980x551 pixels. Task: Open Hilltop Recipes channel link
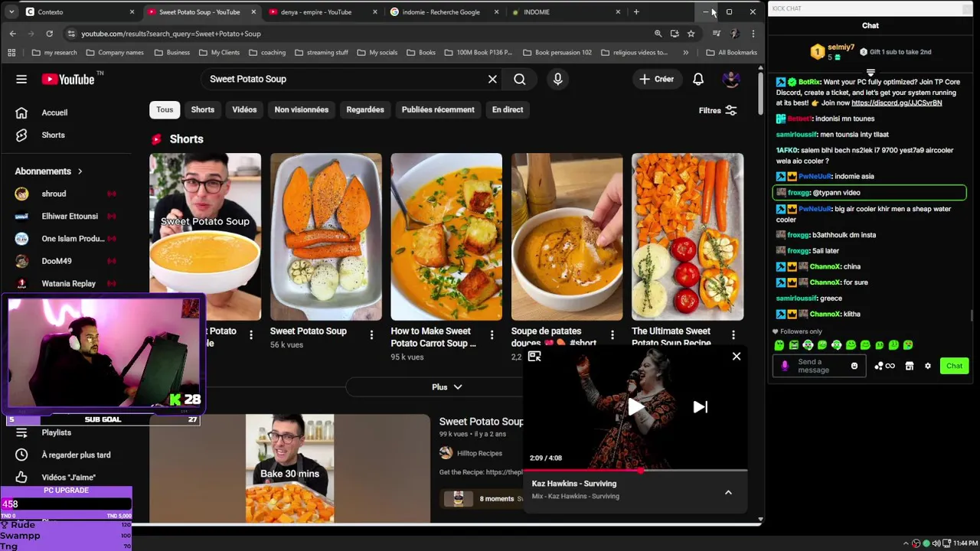(x=479, y=453)
